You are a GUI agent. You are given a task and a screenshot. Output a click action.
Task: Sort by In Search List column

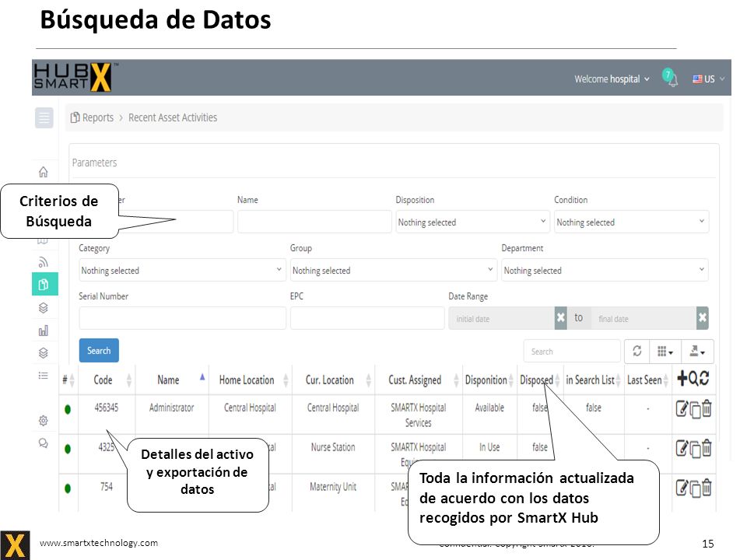click(x=593, y=380)
